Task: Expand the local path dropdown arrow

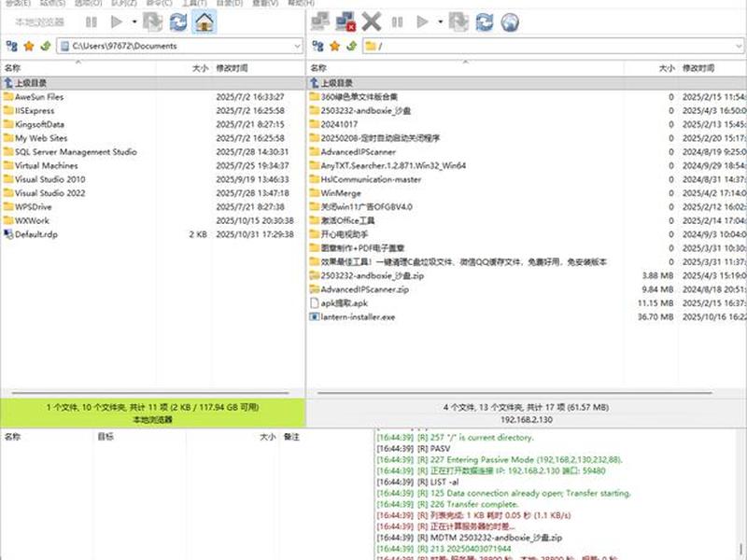Action: point(297,46)
